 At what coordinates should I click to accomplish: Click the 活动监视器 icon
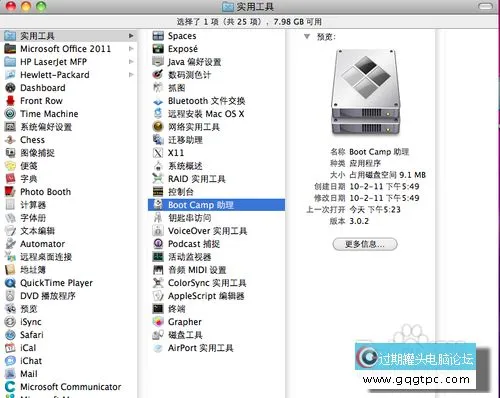pyautogui.click(x=158, y=257)
